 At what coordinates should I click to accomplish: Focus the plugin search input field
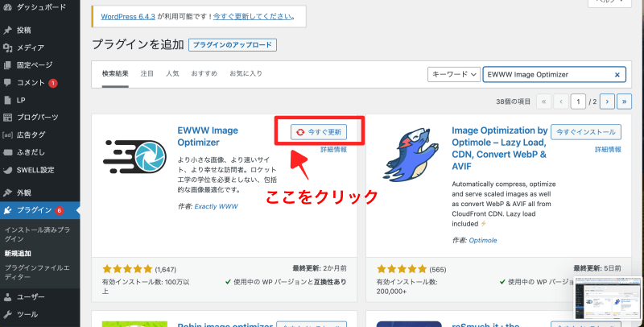[554, 74]
